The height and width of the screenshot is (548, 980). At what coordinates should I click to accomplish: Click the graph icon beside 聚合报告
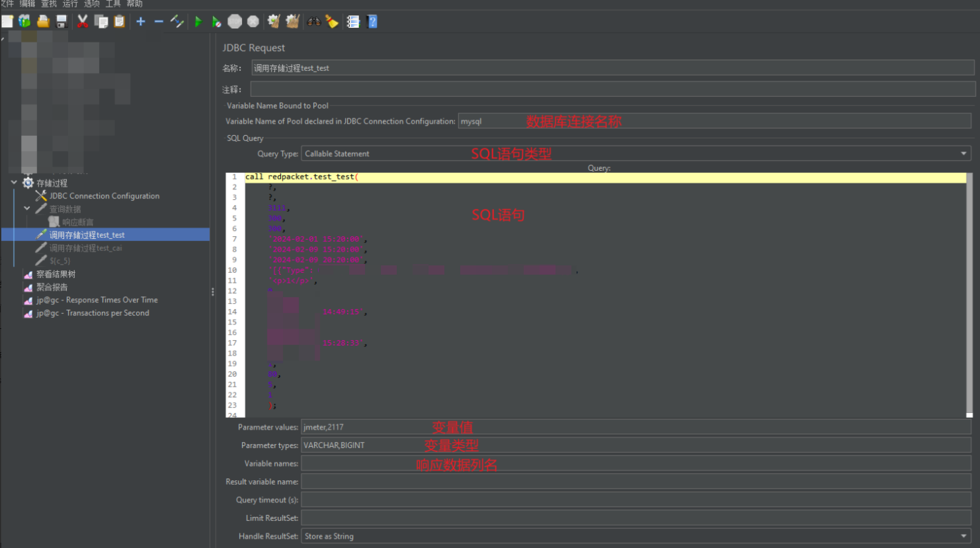(x=28, y=287)
